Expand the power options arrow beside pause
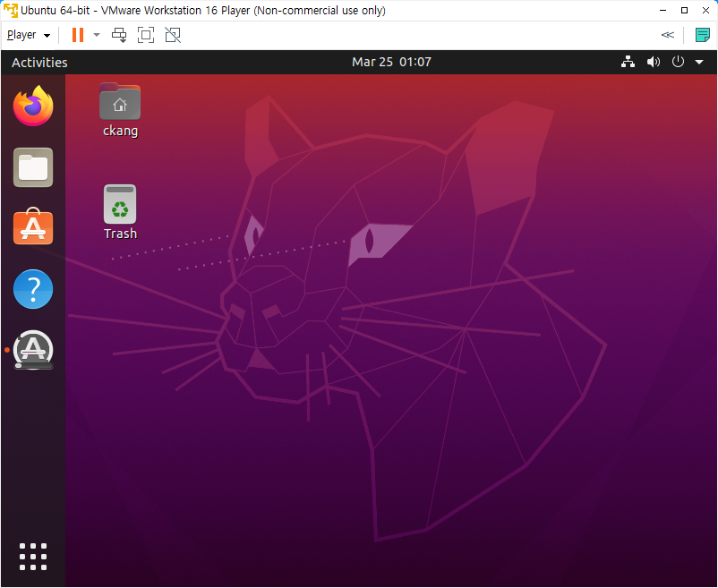The height and width of the screenshot is (588, 718). [x=97, y=35]
